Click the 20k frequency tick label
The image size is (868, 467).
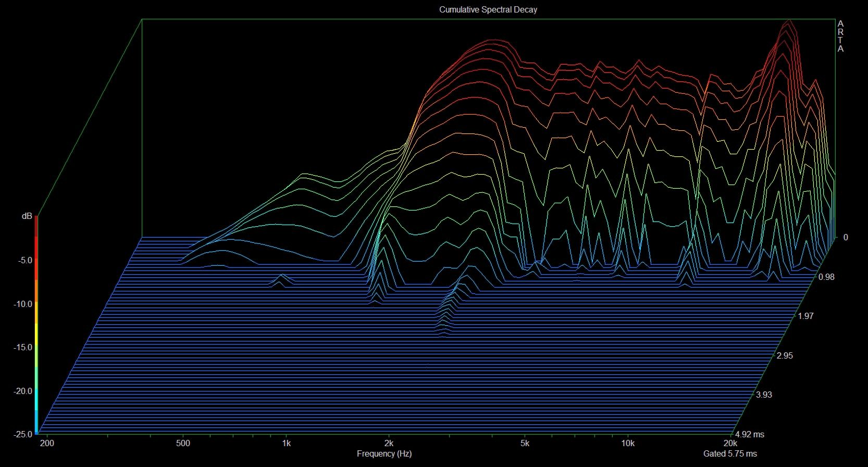[x=730, y=443]
